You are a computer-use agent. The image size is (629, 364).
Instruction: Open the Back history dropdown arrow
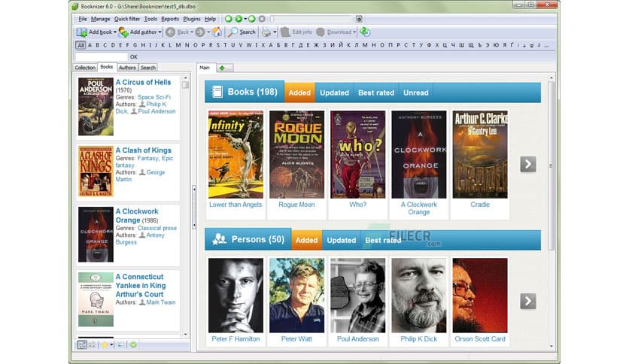pos(191,32)
